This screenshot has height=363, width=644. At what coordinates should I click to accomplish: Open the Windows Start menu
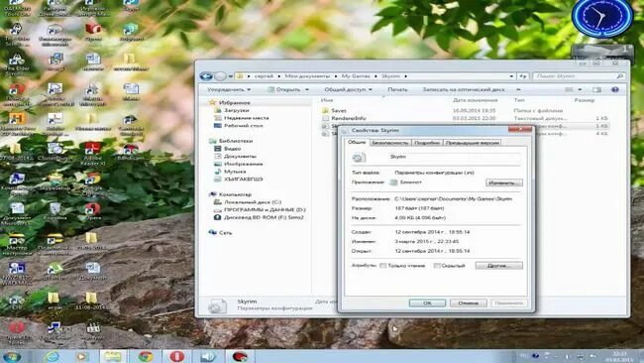pos(12,356)
